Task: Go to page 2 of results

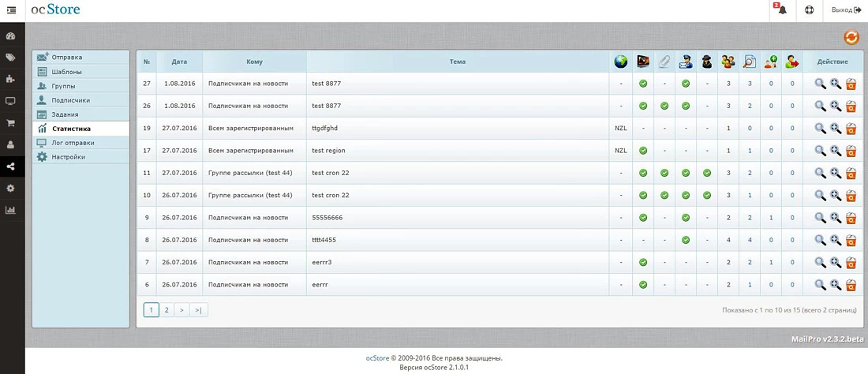Action: (166, 310)
